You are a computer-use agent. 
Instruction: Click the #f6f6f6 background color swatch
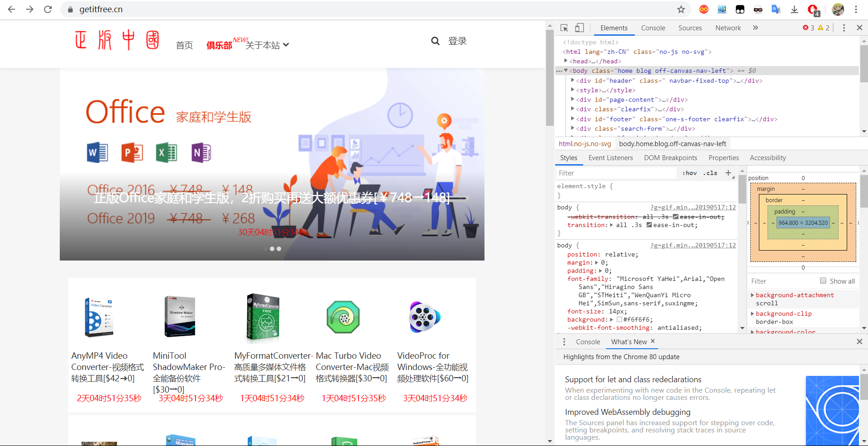(619, 319)
